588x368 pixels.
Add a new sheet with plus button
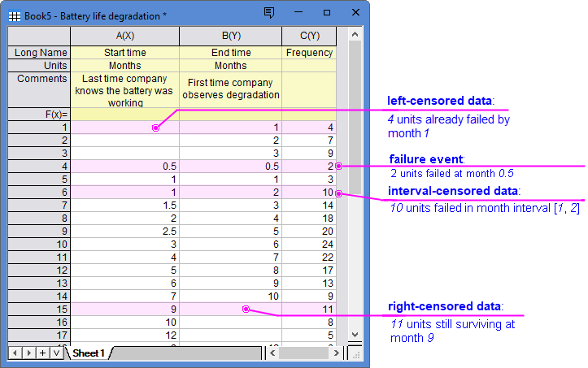click(43, 353)
